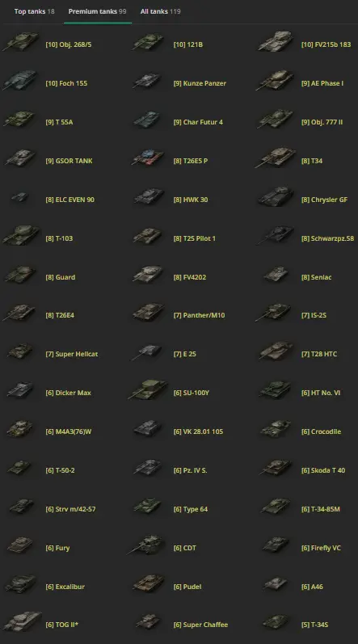Select the Foch 155 tank image
Image resolution: width=358 pixels, height=644 pixels.
click(19, 81)
